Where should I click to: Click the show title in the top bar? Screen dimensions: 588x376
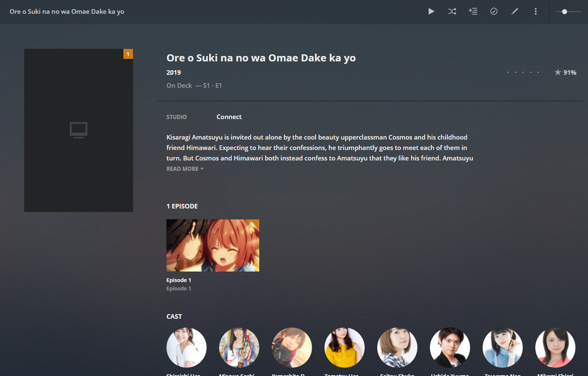[x=67, y=11]
